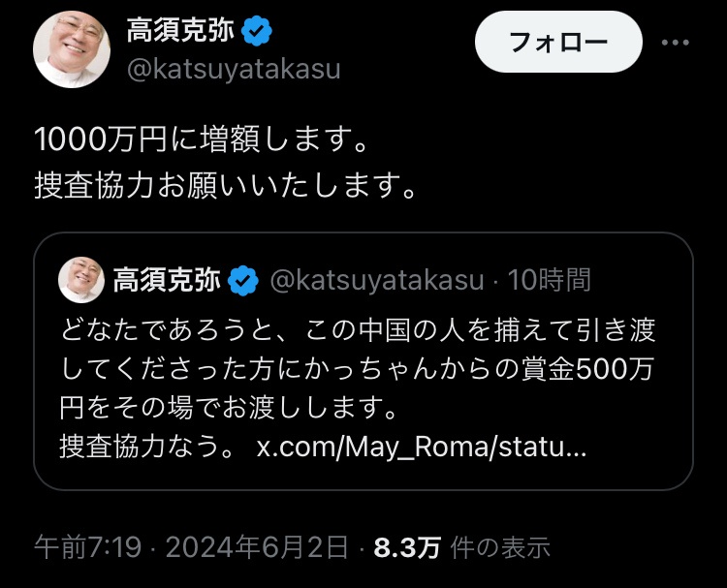Click the second line 捜査協力お願いいたします
Viewport: 727px width, 588px height.
225,185
